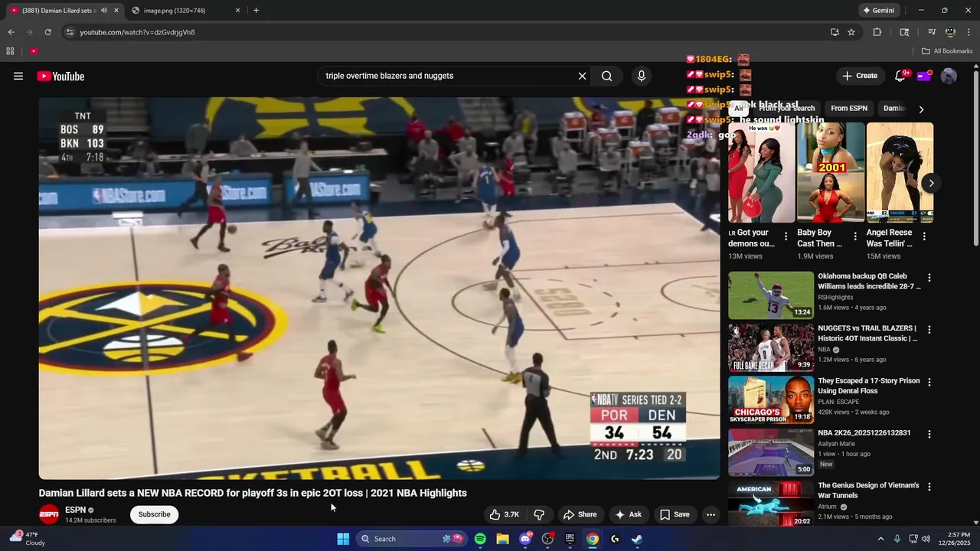Like the video with thumbs up
The height and width of the screenshot is (551, 980).
pos(505,514)
